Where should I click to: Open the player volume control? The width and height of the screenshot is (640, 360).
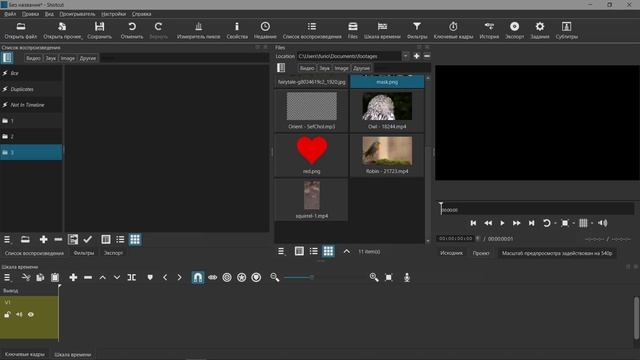[602, 223]
